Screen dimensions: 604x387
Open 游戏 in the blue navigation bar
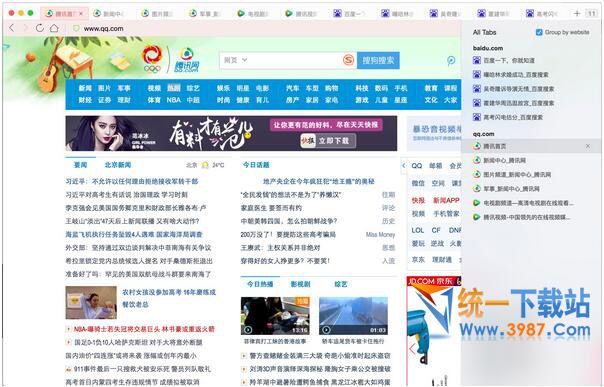362,100
